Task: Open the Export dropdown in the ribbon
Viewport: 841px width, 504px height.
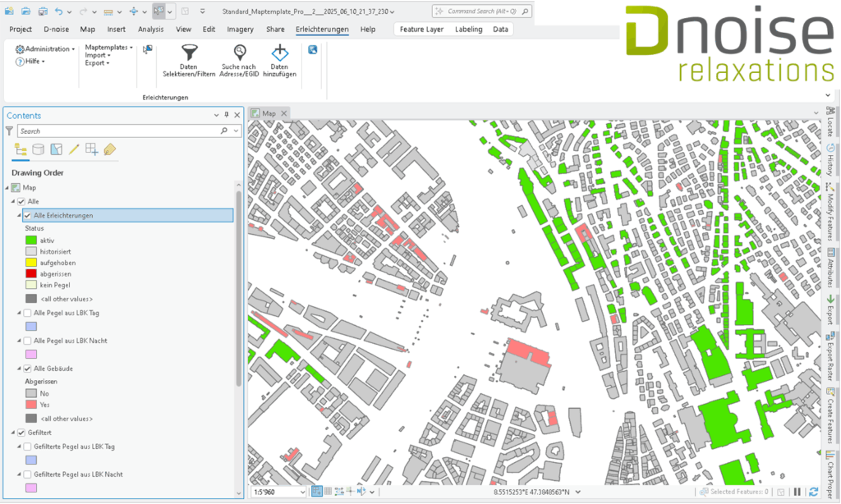Action: click(x=97, y=63)
